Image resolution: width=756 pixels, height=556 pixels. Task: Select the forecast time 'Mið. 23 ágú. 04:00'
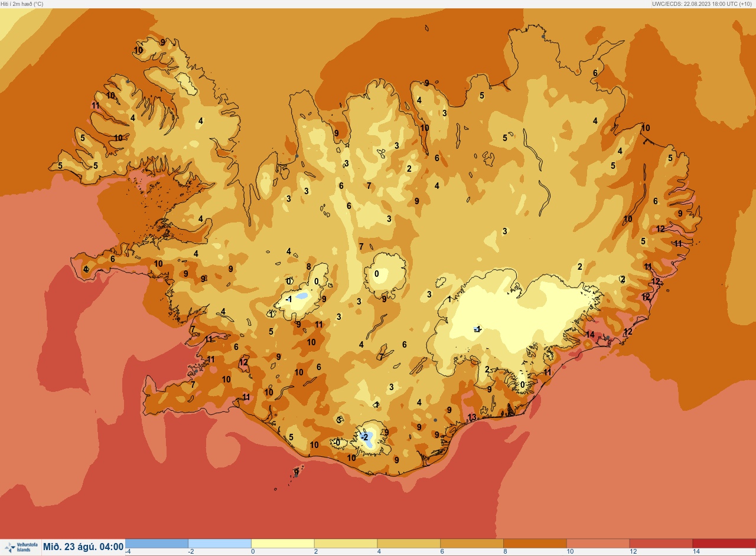point(83,547)
